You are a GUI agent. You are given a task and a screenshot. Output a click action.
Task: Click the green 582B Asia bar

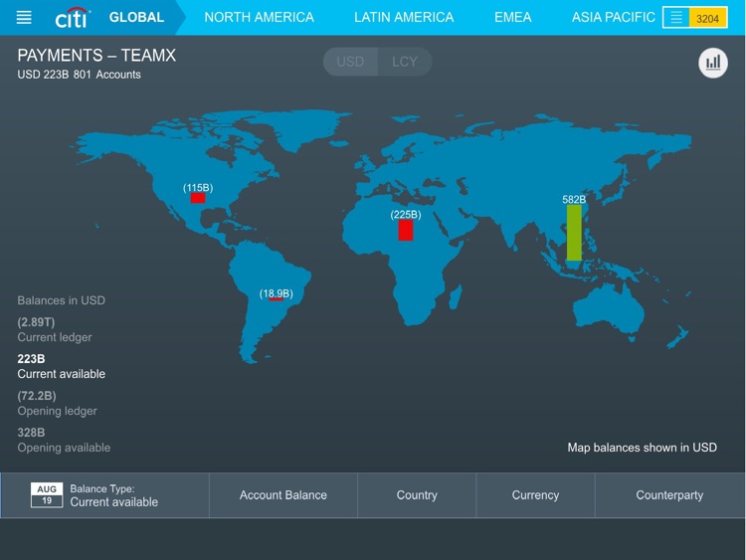point(574,233)
